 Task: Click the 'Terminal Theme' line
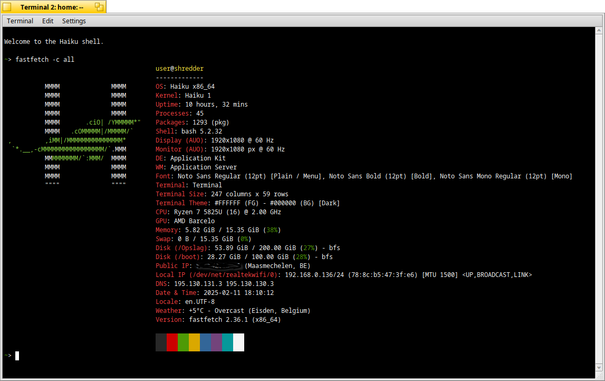tap(248, 203)
